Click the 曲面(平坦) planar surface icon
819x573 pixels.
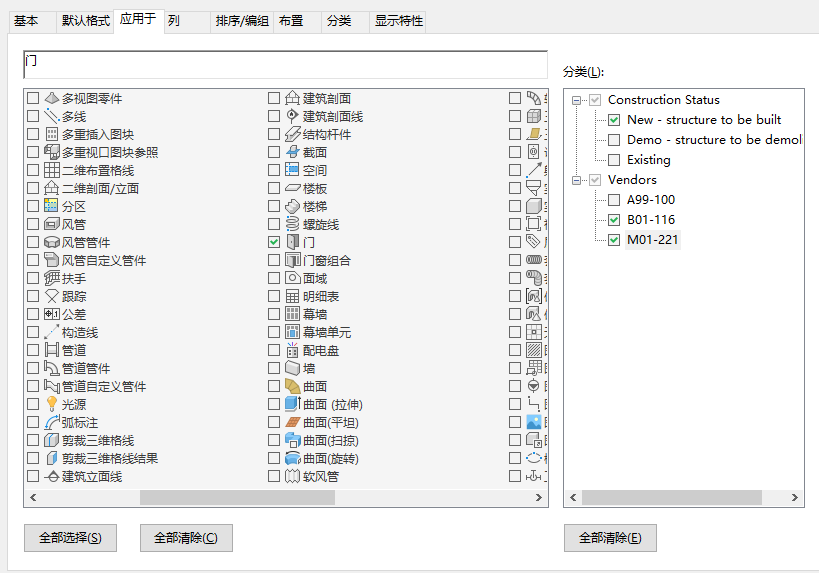292,422
